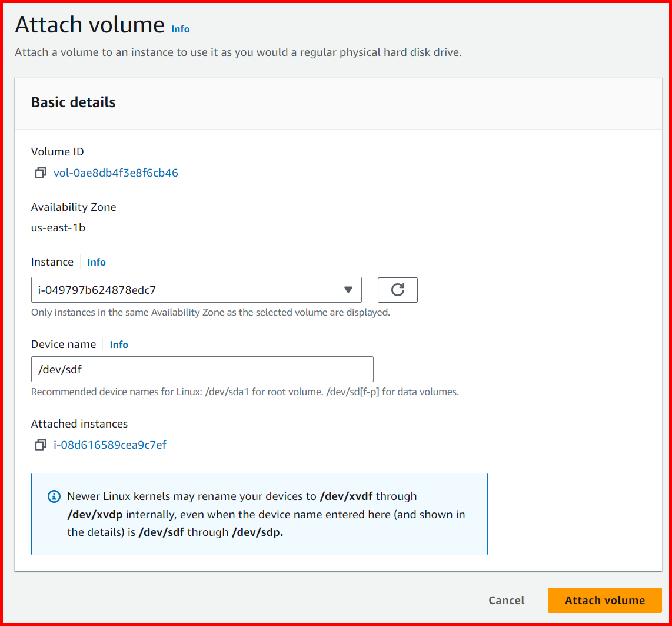Screen dimensions: 672x626
Task: Copy the attached instance ID via copy icon
Action: coord(40,445)
